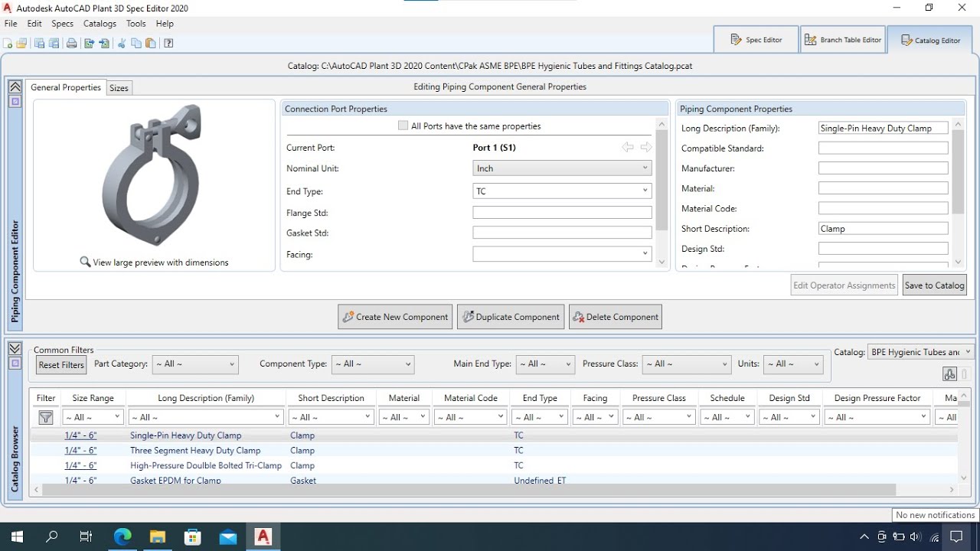Open the Facing dropdown in Connection Port Properties
The image size is (980, 551).
pyautogui.click(x=562, y=254)
